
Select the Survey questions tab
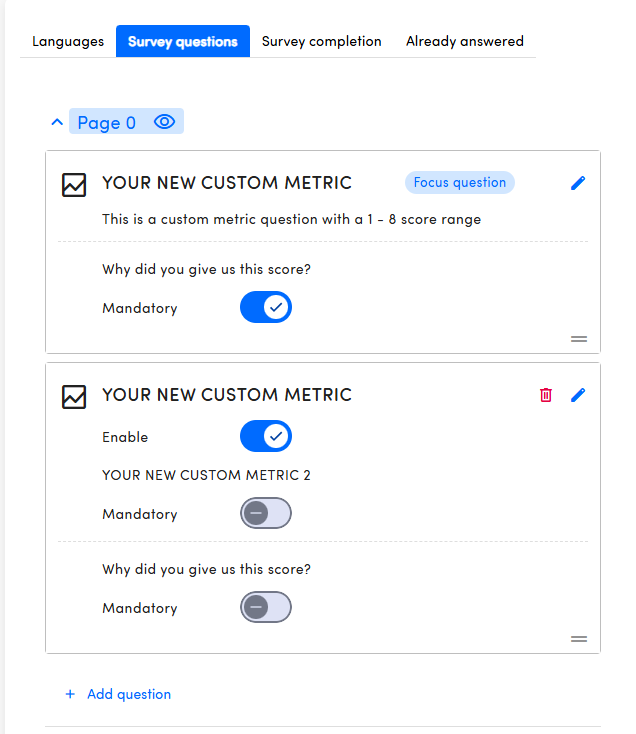[x=183, y=42]
